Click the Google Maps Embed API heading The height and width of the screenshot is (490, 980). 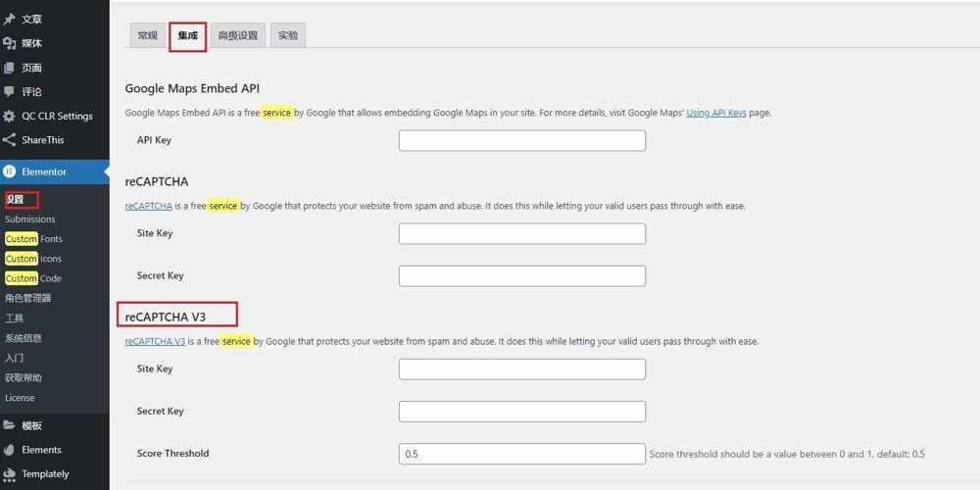coord(192,88)
